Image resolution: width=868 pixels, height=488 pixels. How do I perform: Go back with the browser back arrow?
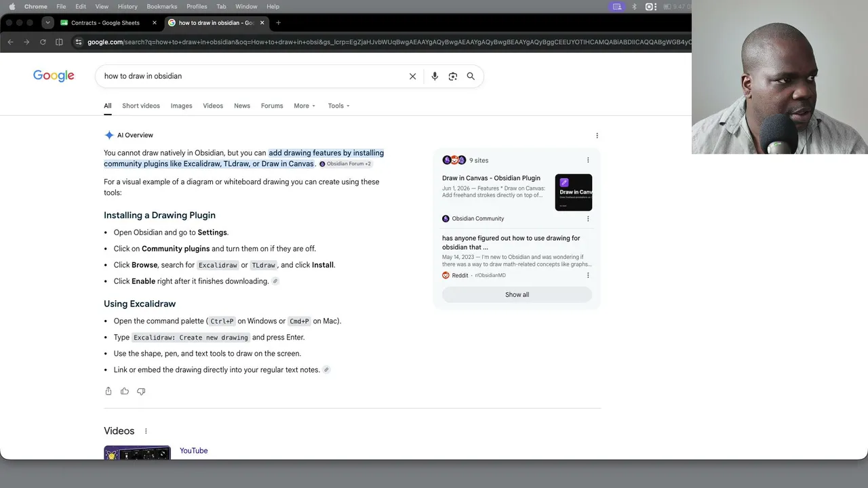[10, 42]
